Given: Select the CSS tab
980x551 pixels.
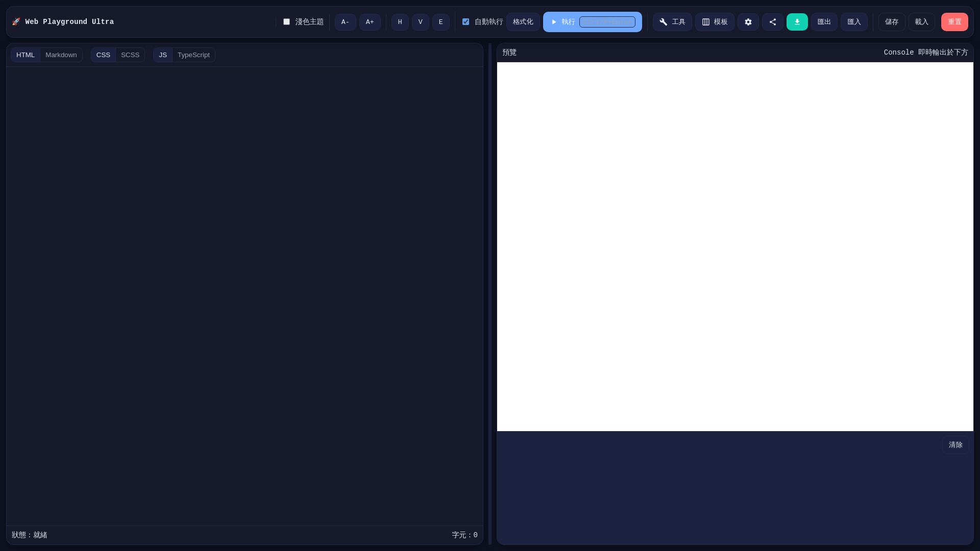Looking at the screenshot, I should click(104, 55).
